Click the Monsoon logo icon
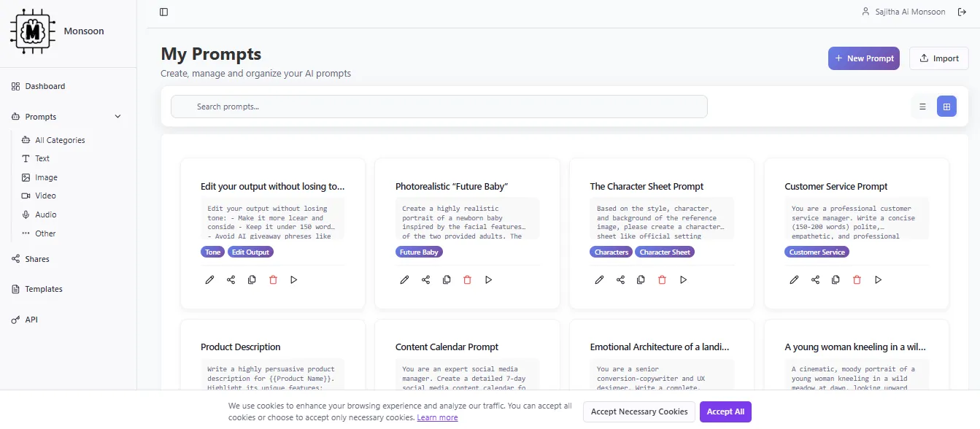This screenshot has height=429, width=980. (33, 31)
